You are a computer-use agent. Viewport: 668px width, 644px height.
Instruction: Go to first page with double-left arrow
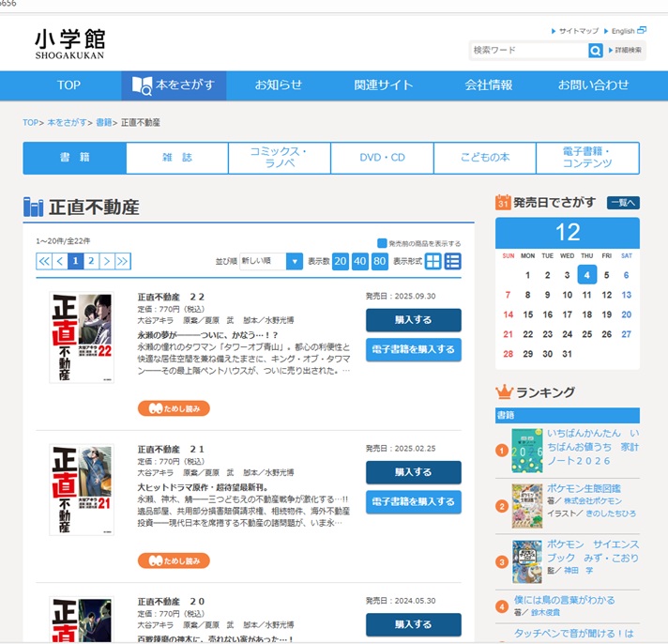[44, 261]
